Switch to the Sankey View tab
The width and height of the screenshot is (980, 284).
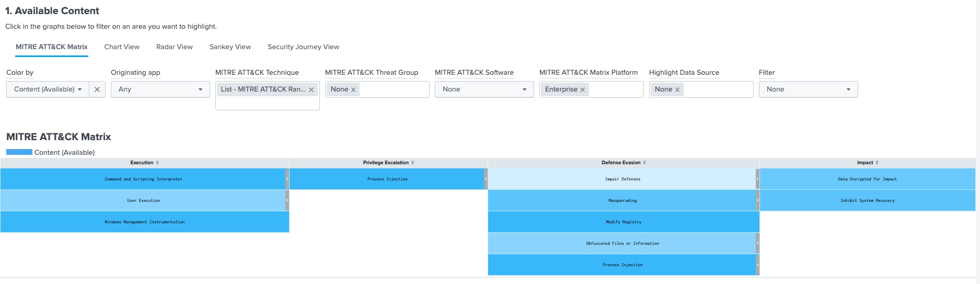click(230, 47)
